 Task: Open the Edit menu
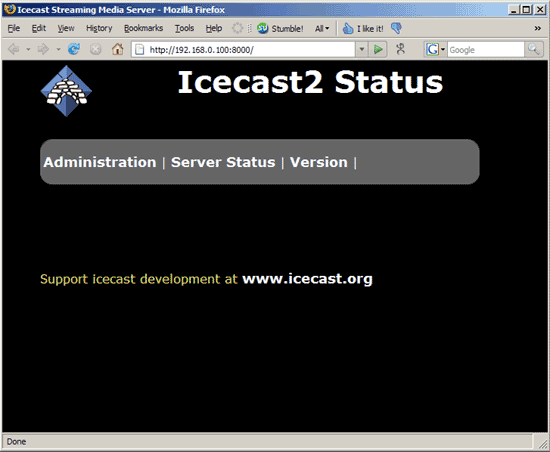pos(39,28)
